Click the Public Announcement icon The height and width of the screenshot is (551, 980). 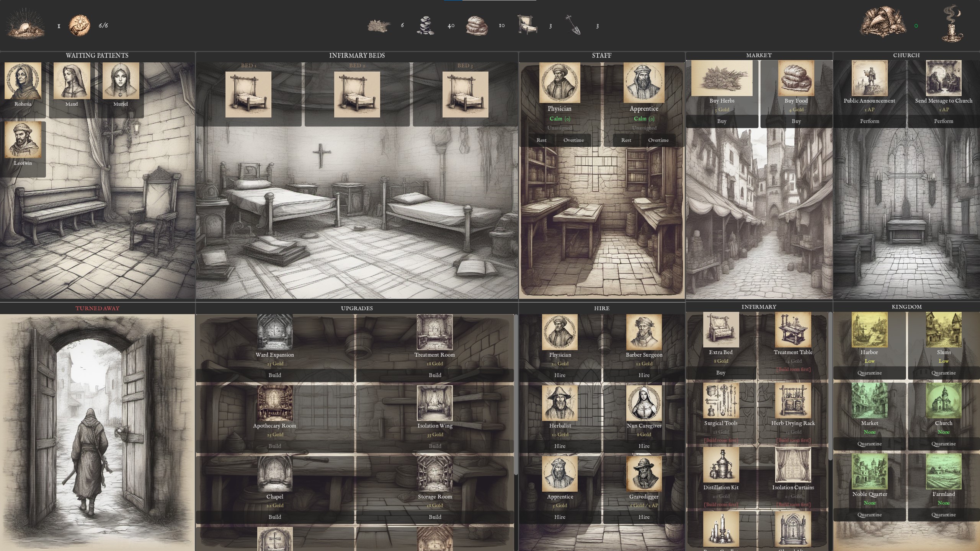coord(869,78)
